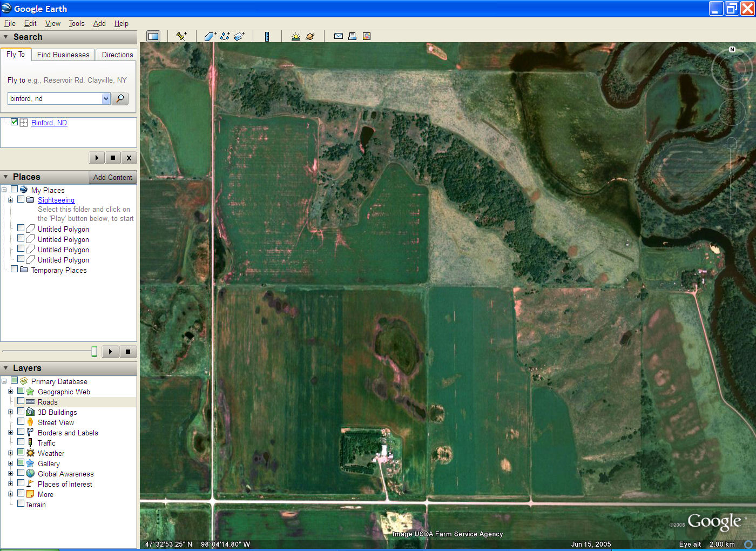The image size is (756, 551).
Task: Email the current view envelope icon
Action: [339, 36]
